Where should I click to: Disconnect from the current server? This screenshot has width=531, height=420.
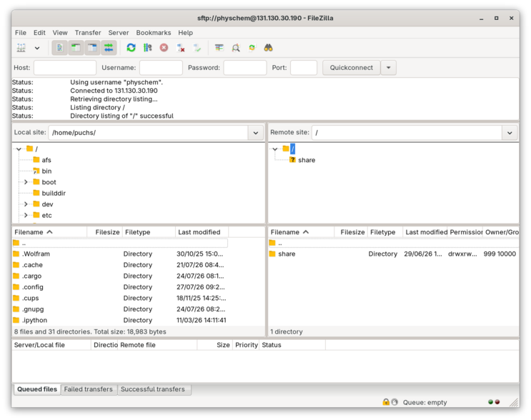pos(181,48)
